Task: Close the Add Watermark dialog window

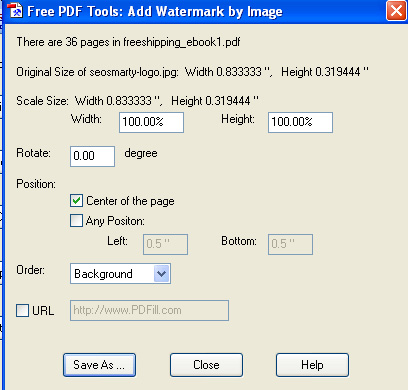Action: (x=396, y=11)
